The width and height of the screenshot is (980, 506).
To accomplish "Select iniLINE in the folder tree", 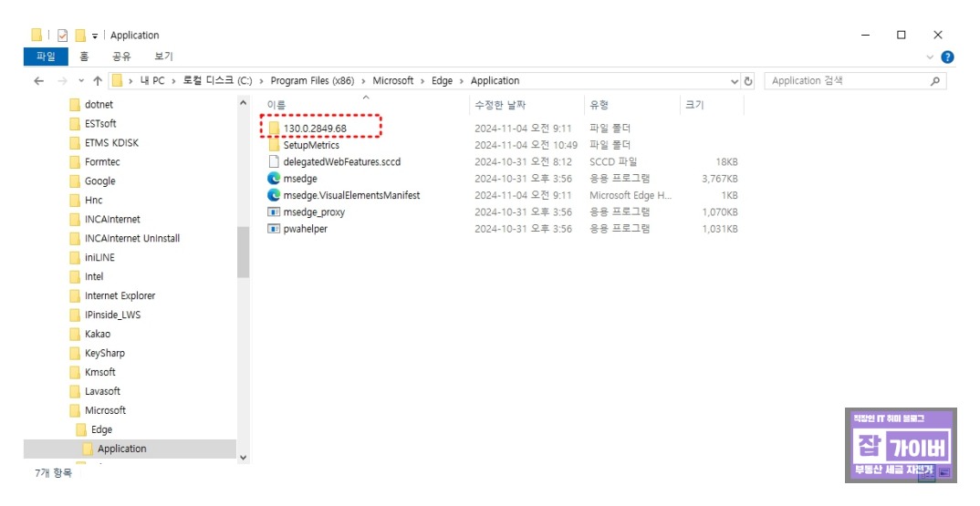I will (100, 257).
